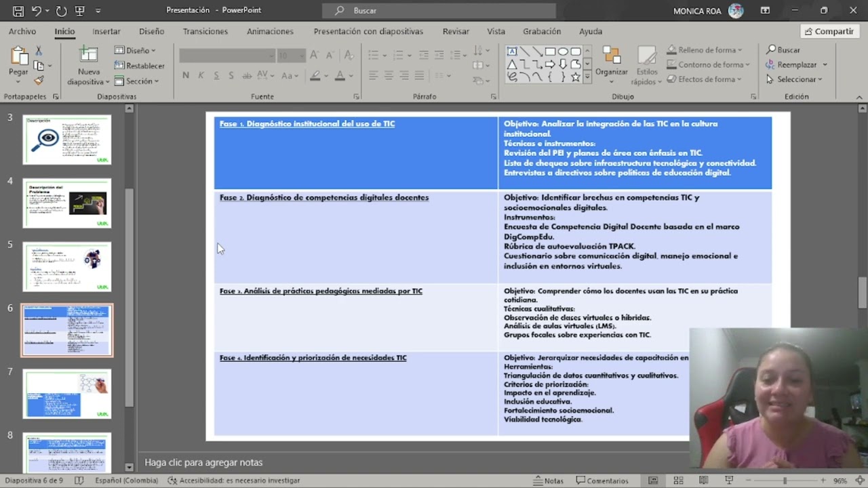
Task: Open the font size combo box
Action: [292, 56]
